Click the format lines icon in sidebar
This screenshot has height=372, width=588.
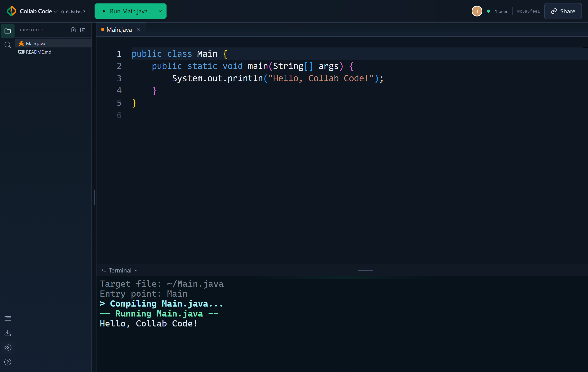[x=8, y=318]
